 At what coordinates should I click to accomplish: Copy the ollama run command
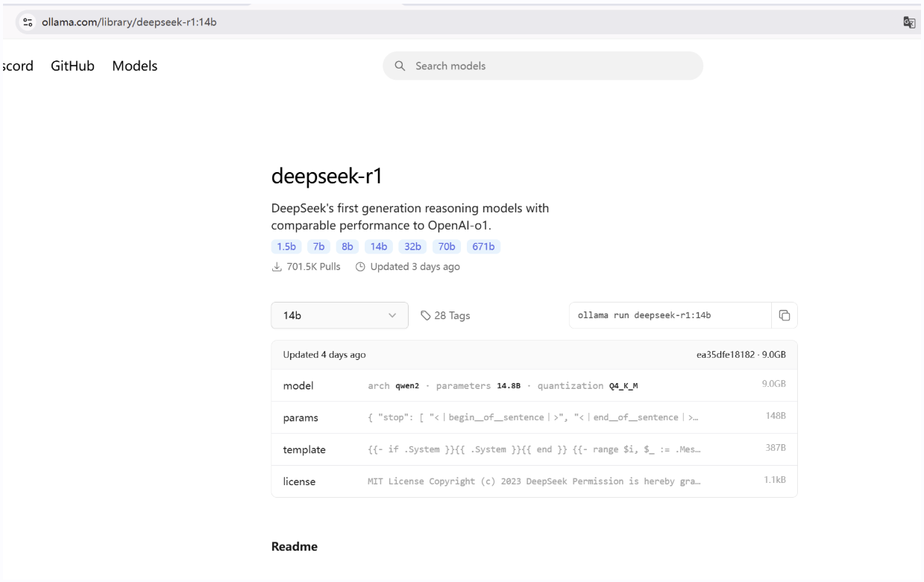784,315
